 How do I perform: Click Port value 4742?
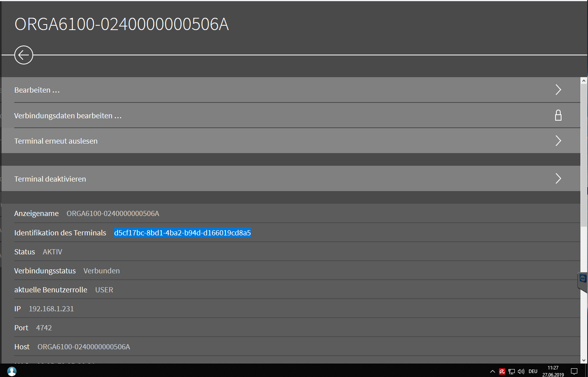(44, 328)
